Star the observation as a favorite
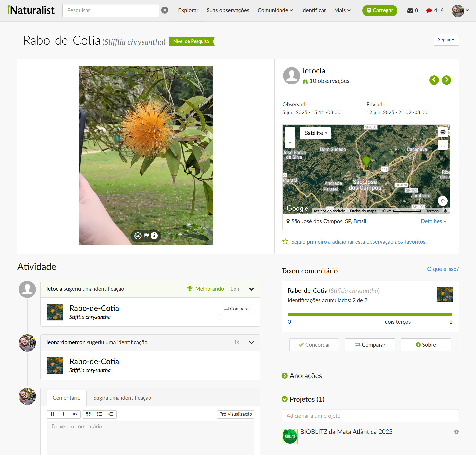 [285, 241]
